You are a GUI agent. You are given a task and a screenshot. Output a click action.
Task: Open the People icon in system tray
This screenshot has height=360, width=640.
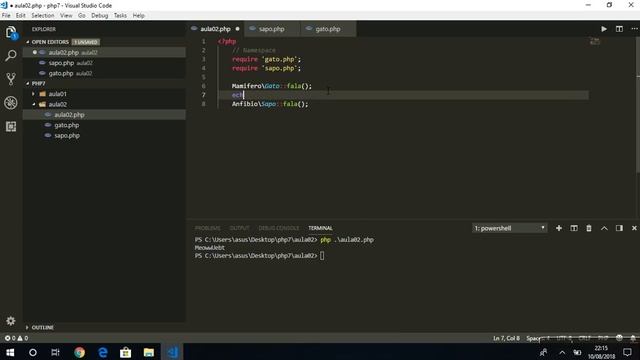[543, 352]
